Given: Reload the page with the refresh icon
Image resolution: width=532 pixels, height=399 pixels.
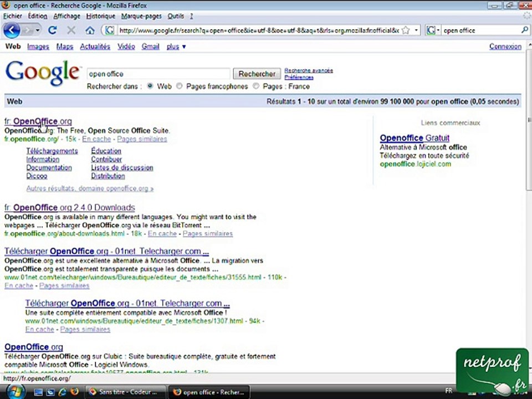Looking at the screenshot, I should pos(52,30).
